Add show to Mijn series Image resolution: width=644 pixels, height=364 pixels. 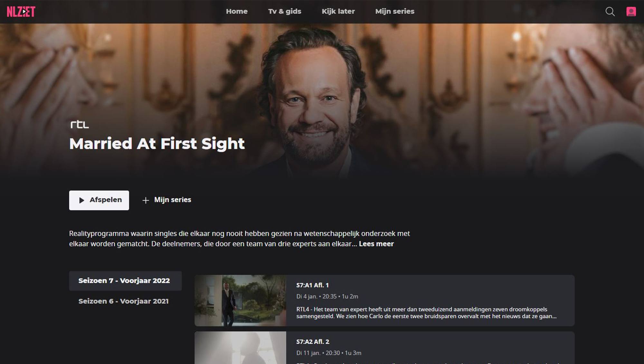point(166,200)
